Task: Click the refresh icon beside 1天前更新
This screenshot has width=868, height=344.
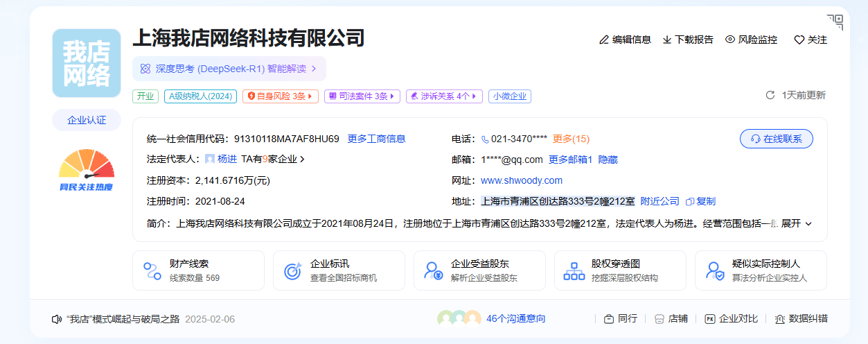Action: pyautogui.click(x=770, y=95)
